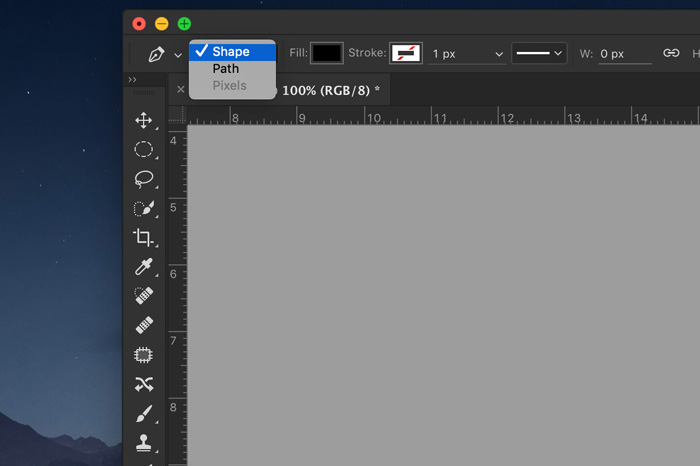Open the Pen tool preset picker arrow
Image resolution: width=700 pixels, height=466 pixels.
178,55
